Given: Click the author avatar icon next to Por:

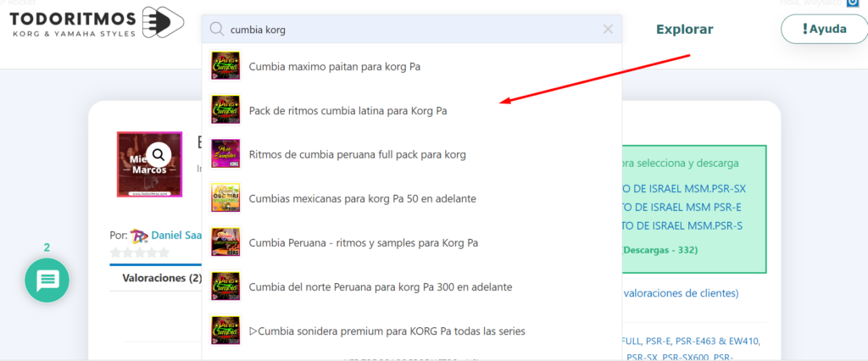Looking at the screenshot, I should (x=139, y=236).
